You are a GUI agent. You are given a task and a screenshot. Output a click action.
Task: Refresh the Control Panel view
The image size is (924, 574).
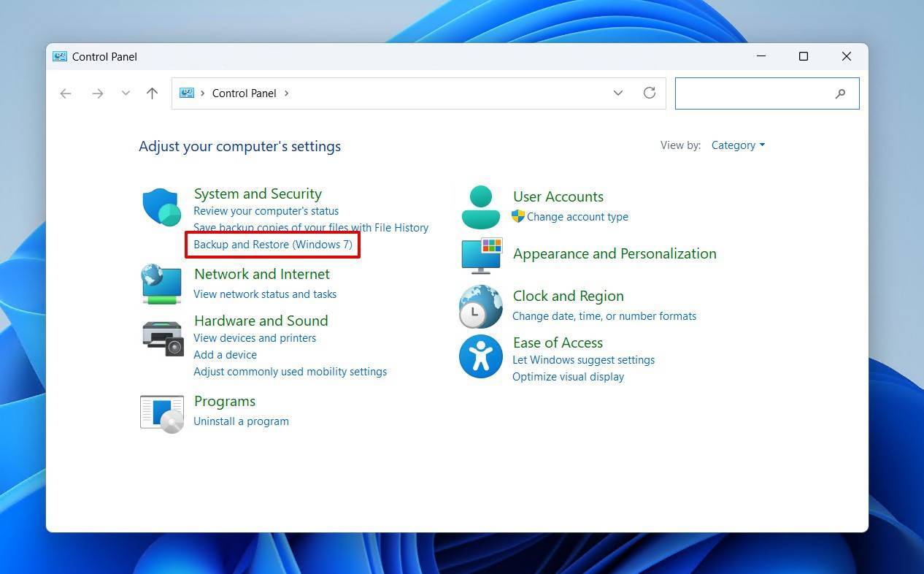click(x=649, y=93)
